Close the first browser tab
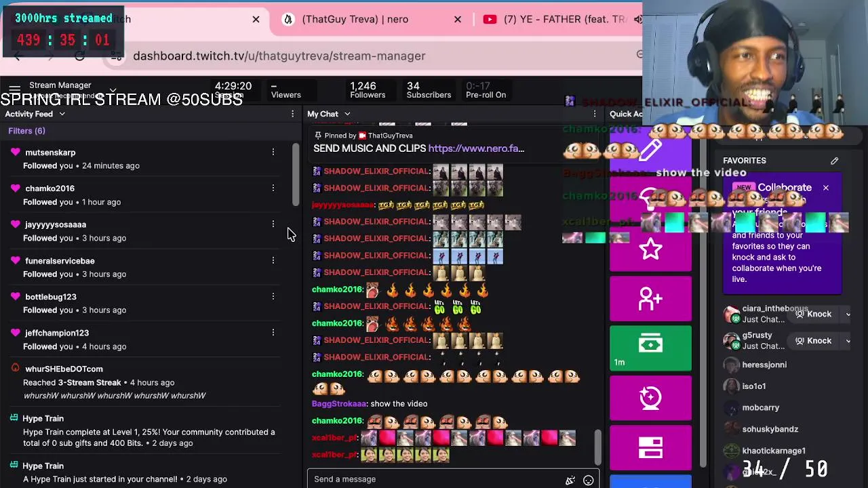 click(256, 19)
